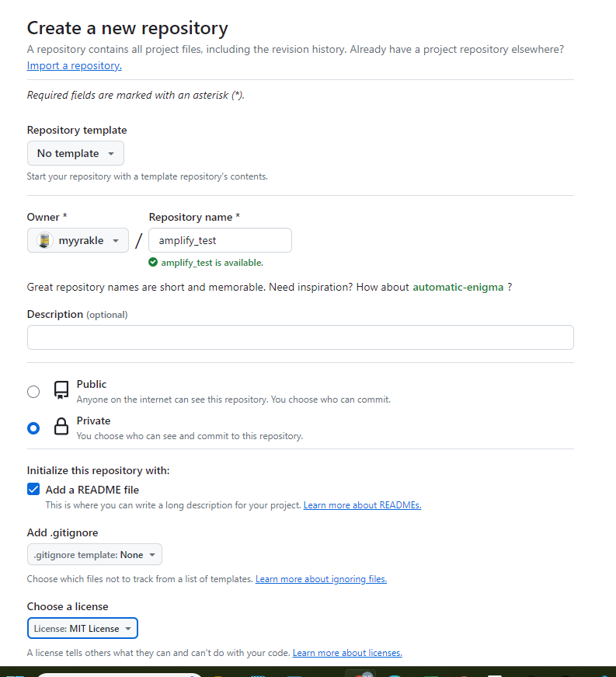The height and width of the screenshot is (677, 616).
Task: Click the Create a new repository heading
Action: 127,29
